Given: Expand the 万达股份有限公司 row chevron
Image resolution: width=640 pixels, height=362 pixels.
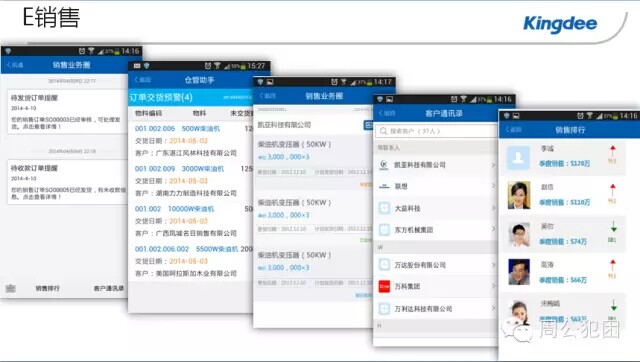Looking at the screenshot, I should pos(493,265).
